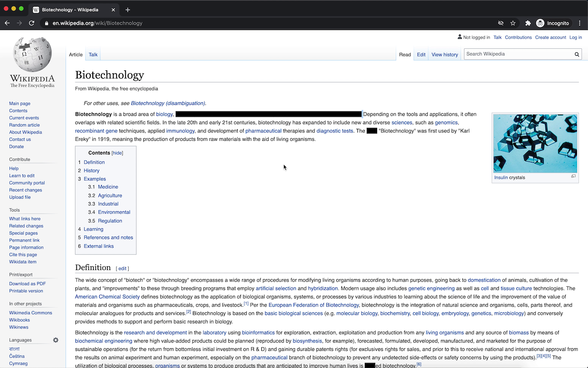Click the browser address bar

coord(271,23)
